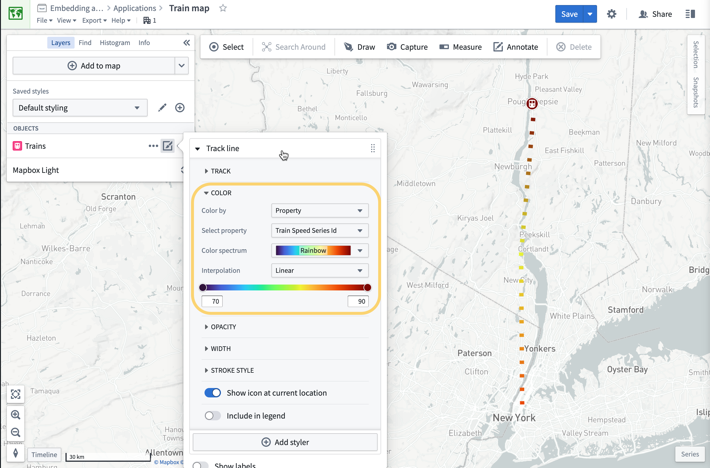710x468 pixels.
Task: Open the Select property dropdown
Action: pos(320,230)
